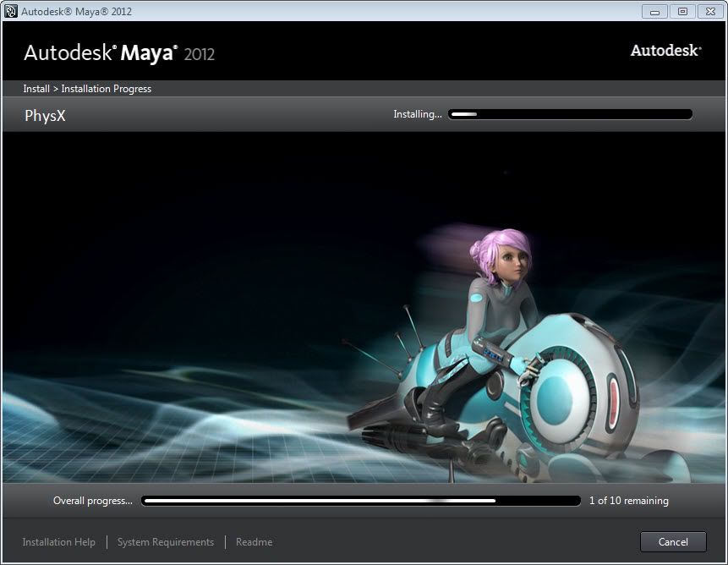Click the Autodesk Maya 2012 logo
This screenshot has height=565, width=728.
[119, 53]
